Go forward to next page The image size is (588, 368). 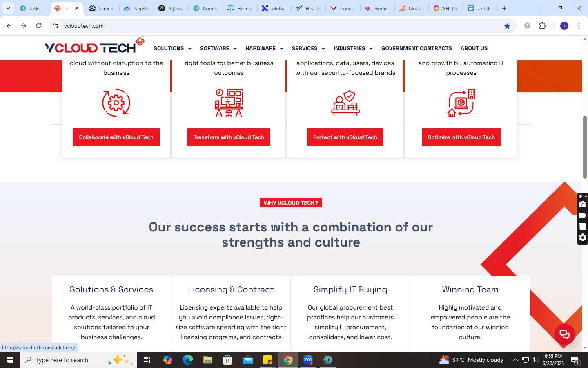pos(24,26)
